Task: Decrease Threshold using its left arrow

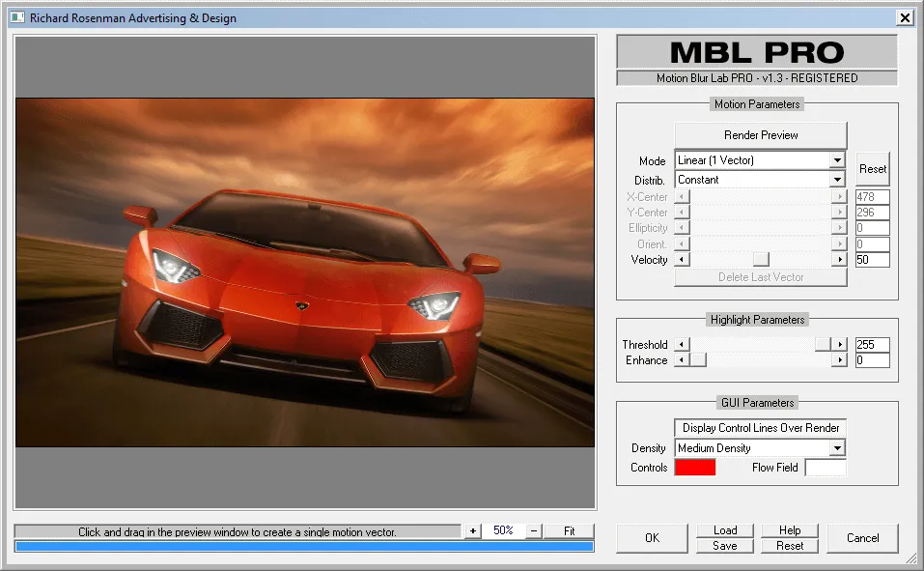Action: pyautogui.click(x=682, y=344)
